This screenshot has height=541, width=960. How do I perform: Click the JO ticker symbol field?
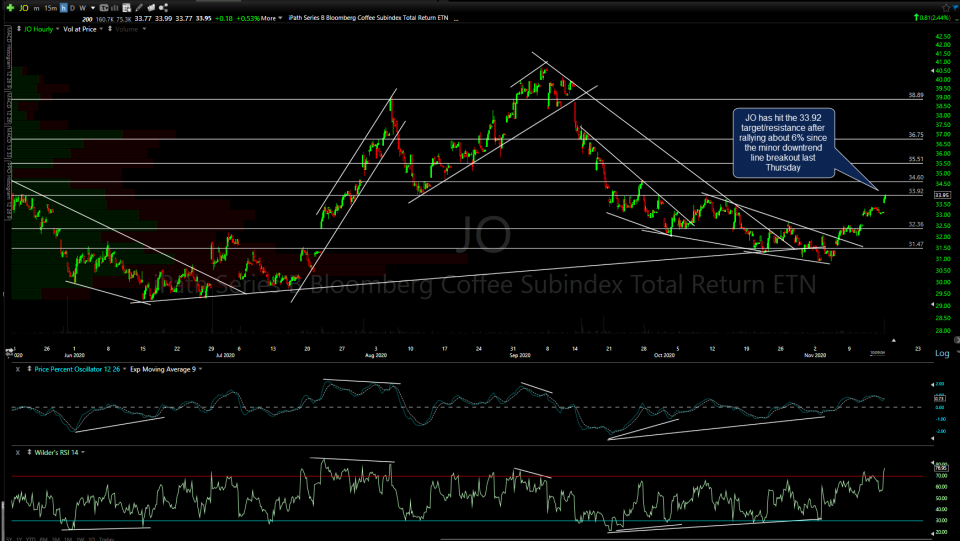pos(23,8)
